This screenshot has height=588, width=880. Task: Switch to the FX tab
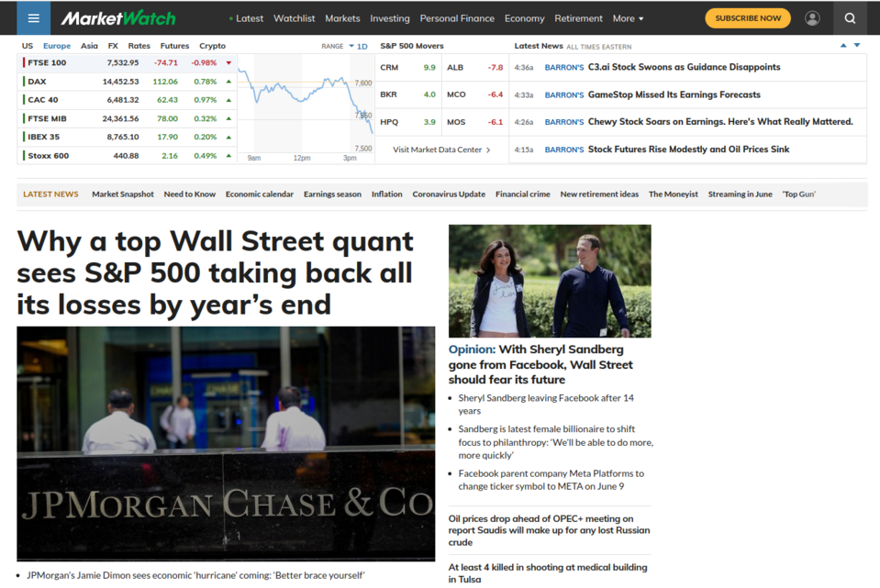pyautogui.click(x=113, y=46)
